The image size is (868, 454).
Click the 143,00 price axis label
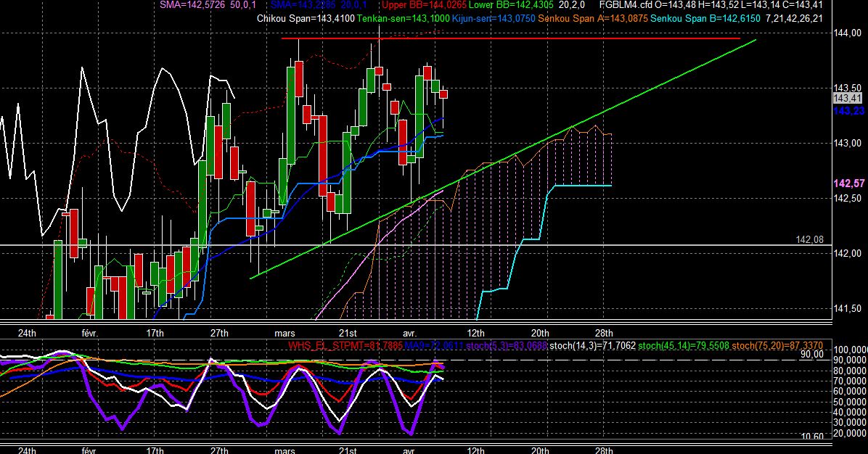pyautogui.click(x=848, y=143)
